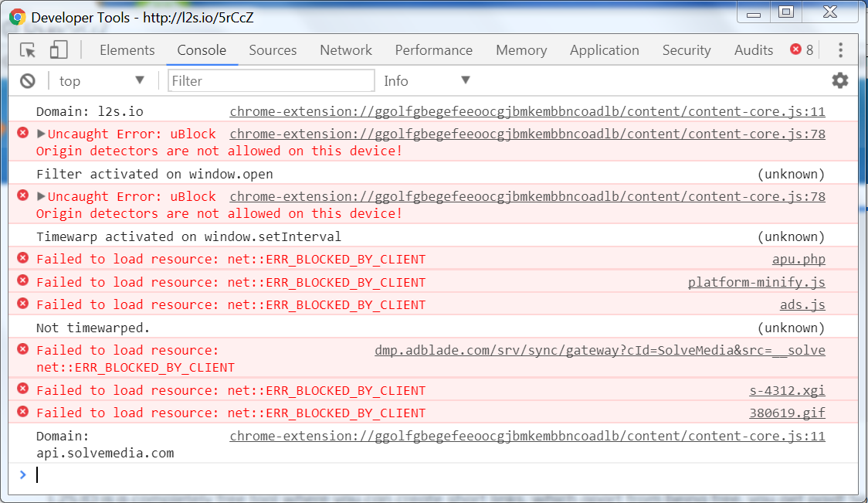Switch to the Audits tab
Screen dimensions: 868x503
753,49
